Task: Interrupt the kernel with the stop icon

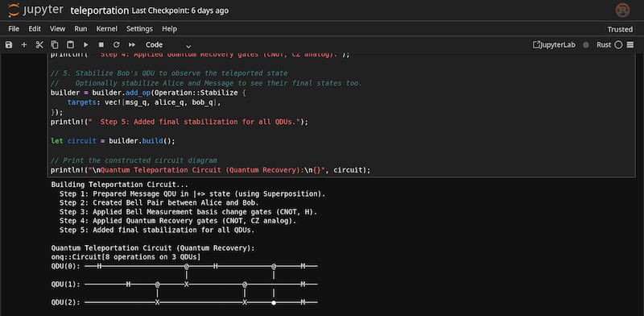Action: pyautogui.click(x=101, y=45)
